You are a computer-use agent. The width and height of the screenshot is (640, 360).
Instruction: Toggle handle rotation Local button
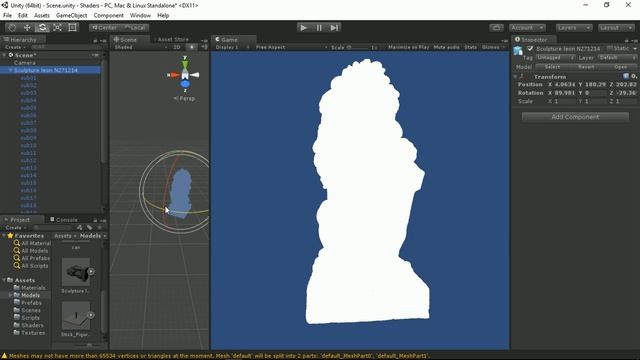click(134, 28)
